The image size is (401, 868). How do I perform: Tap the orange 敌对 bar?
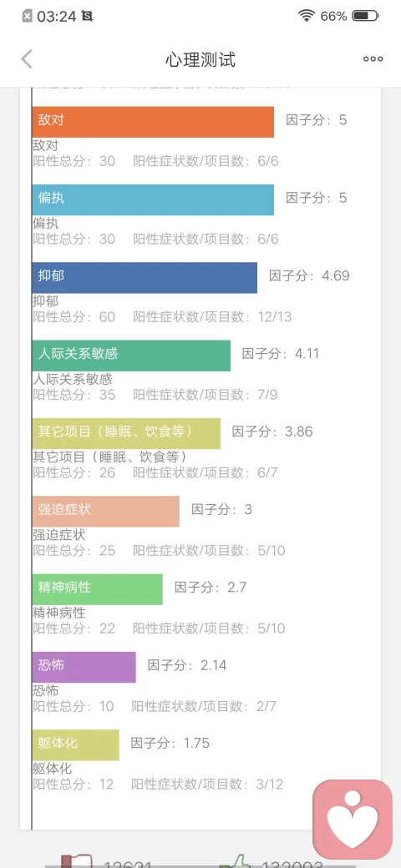(x=153, y=122)
